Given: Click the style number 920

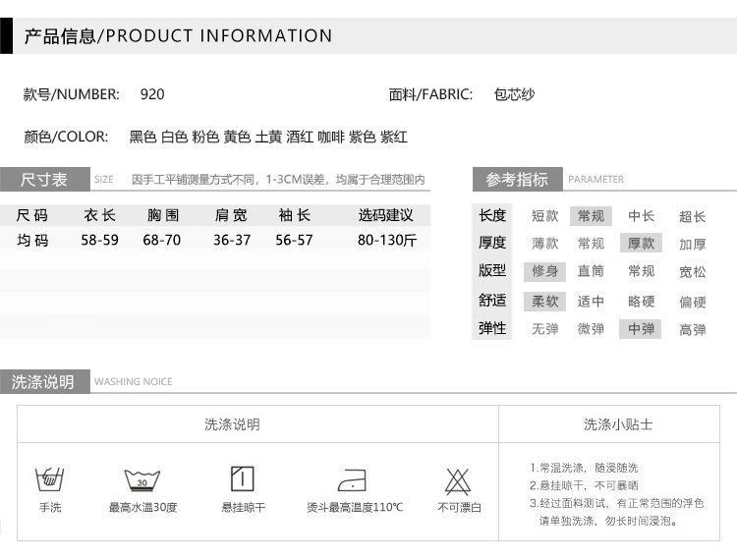Looking at the screenshot, I should click(x=152, y=94).
